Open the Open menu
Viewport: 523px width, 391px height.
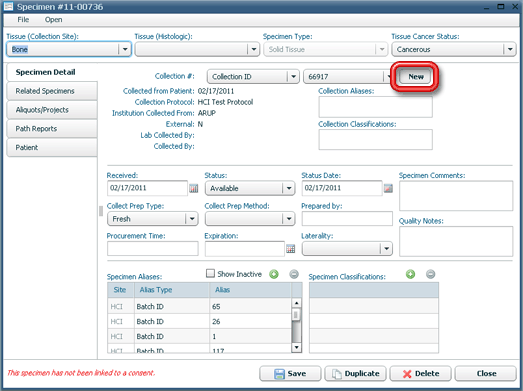pos(53,20)
